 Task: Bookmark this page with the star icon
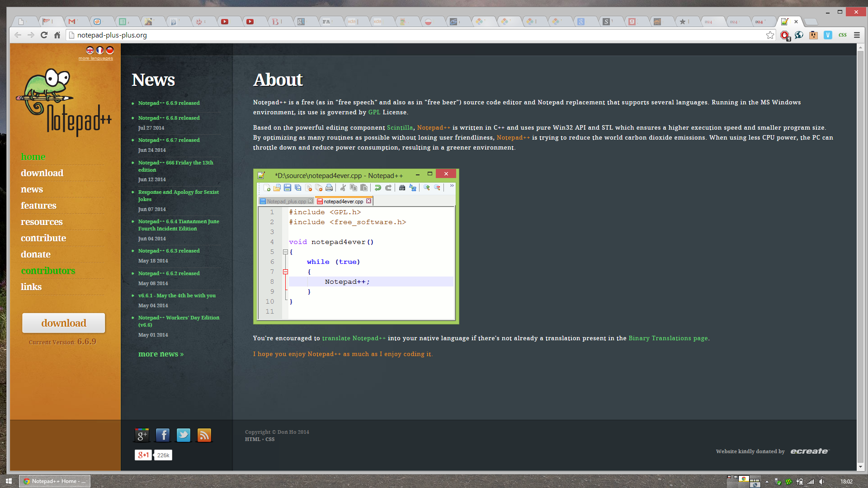click(770, 35)
